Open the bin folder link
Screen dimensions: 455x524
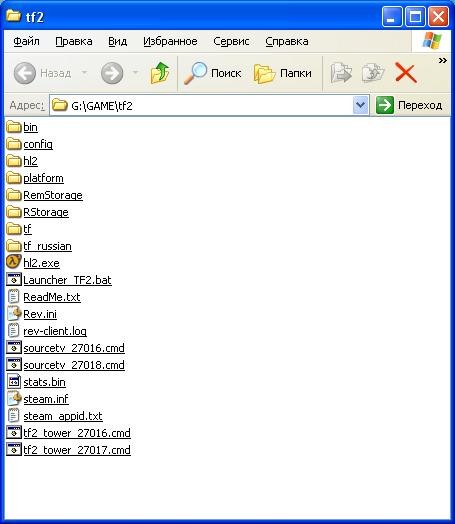[30, 127]
